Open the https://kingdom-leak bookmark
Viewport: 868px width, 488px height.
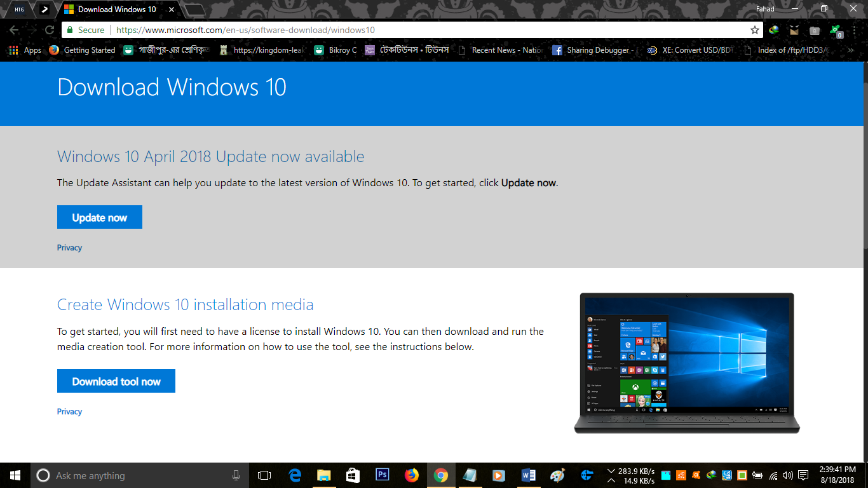[261, 50]
